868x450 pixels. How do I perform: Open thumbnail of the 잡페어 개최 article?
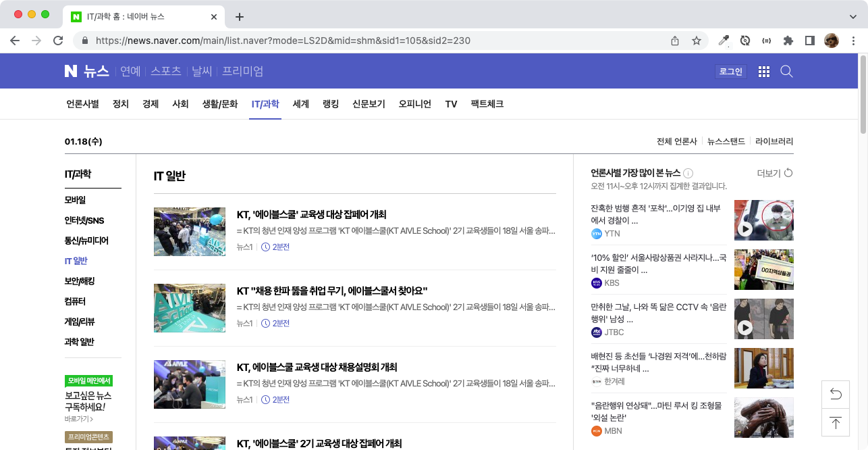coord(190,232)
